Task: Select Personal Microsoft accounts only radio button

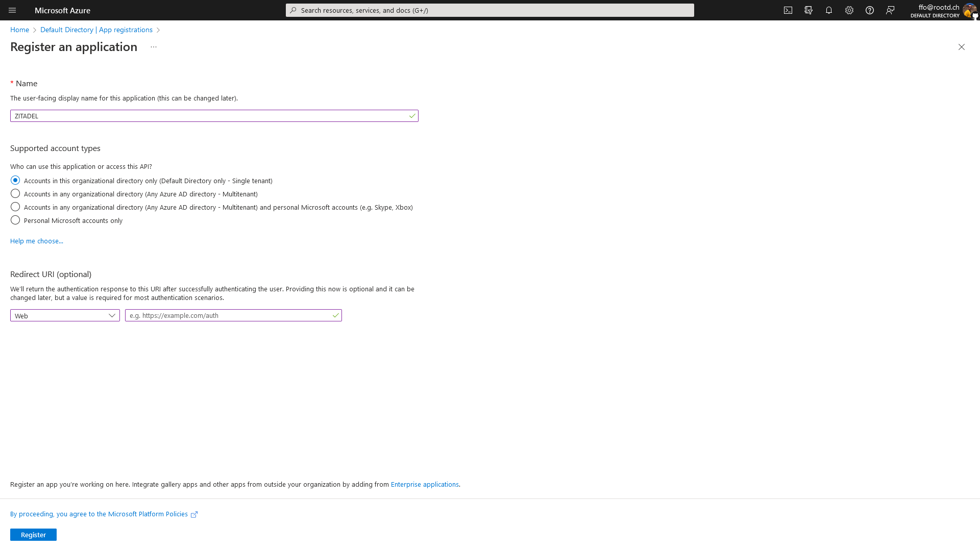Action: [x=15, y=220]
